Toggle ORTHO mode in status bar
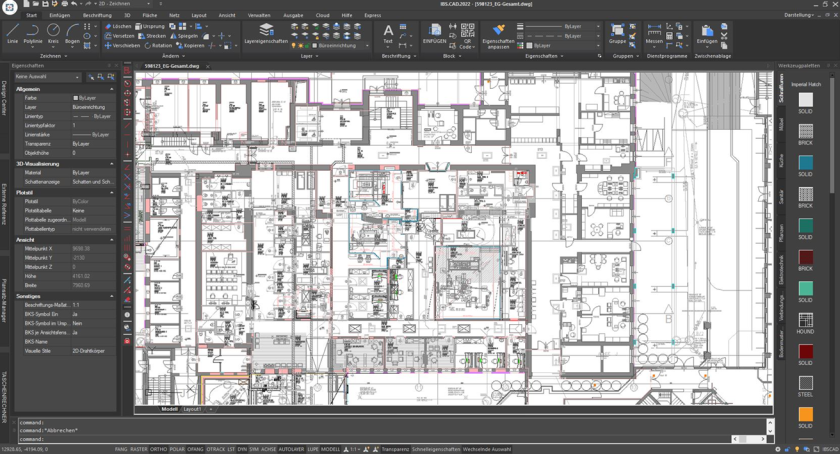840x454 pixels. point(158,449)
